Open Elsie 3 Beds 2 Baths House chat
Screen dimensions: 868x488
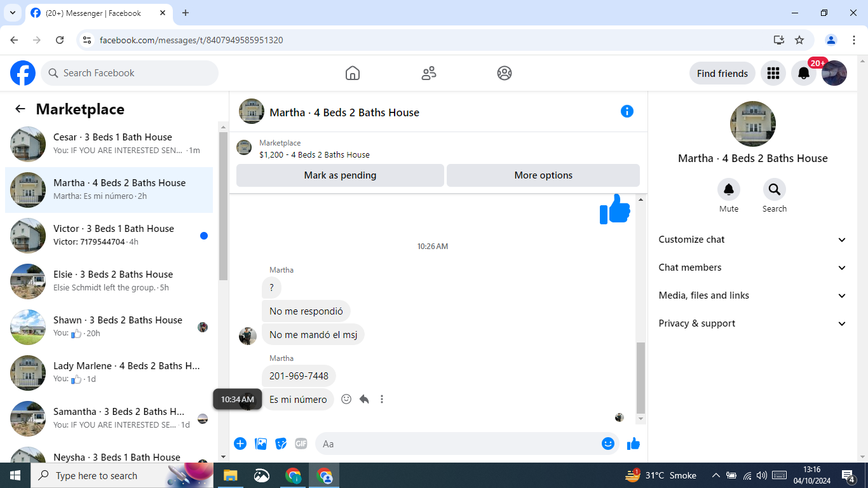(109, 281)
